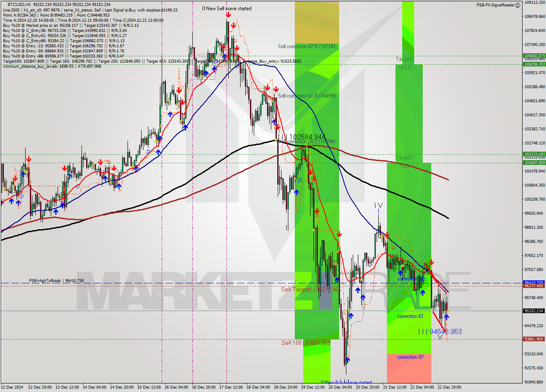Click the 'Buy %20 @ Entry -50' line
The height and width of the screenshot is (392, 546).
(63, 51)
